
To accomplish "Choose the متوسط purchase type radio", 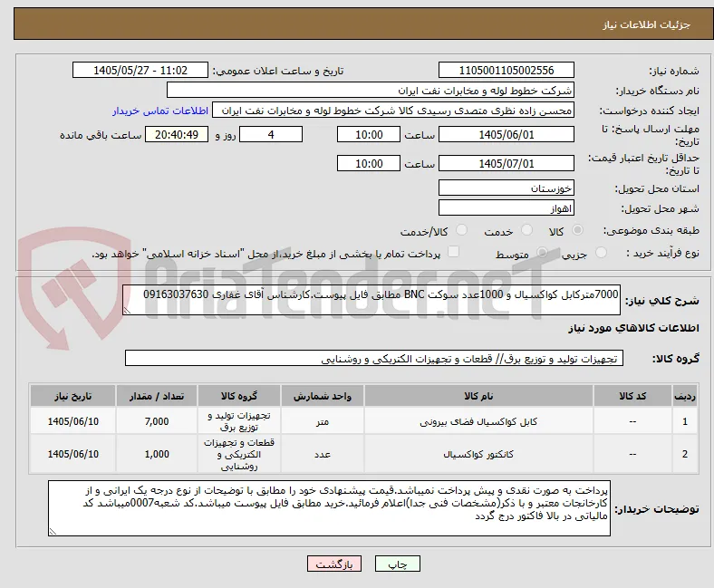I will click(542, 253).
